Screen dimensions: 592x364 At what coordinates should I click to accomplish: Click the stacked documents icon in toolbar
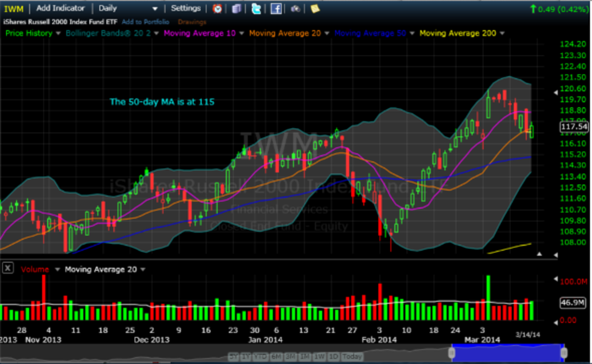pyautogui.click(x=237, y=8)
